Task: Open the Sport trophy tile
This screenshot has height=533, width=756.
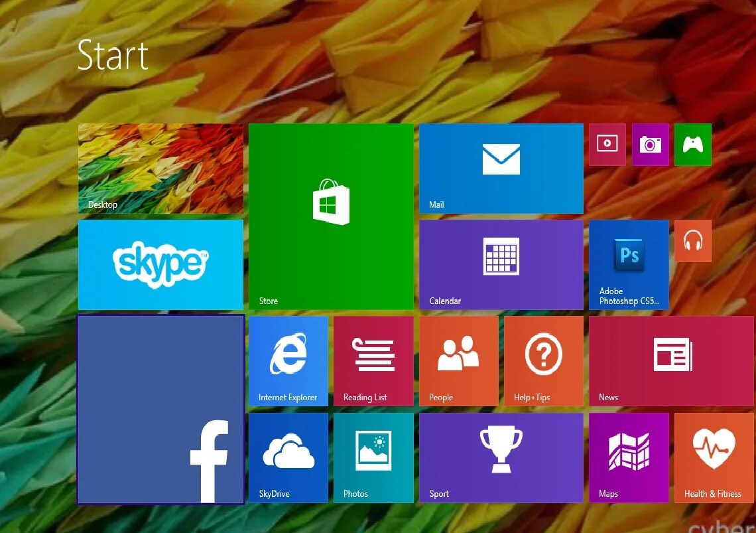Action: [x=501, y=458]
